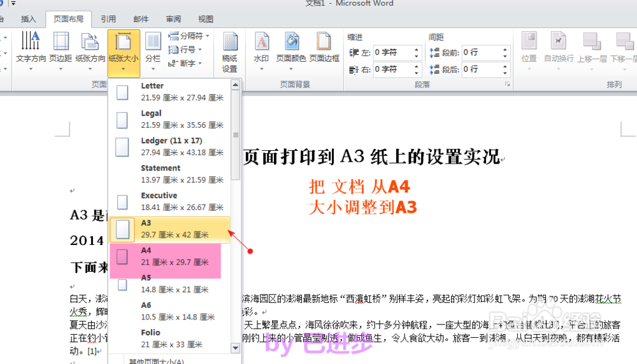Choose A3 paper size 29.7 x 42
Image resolution: width=637 pixels, height=364 pixels.
(x=170, y=230)
